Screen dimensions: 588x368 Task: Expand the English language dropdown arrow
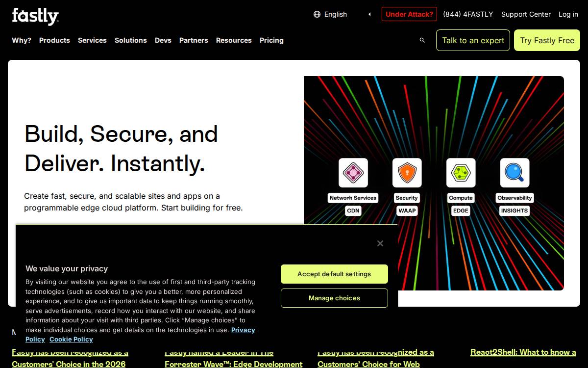tap(369, 14)
